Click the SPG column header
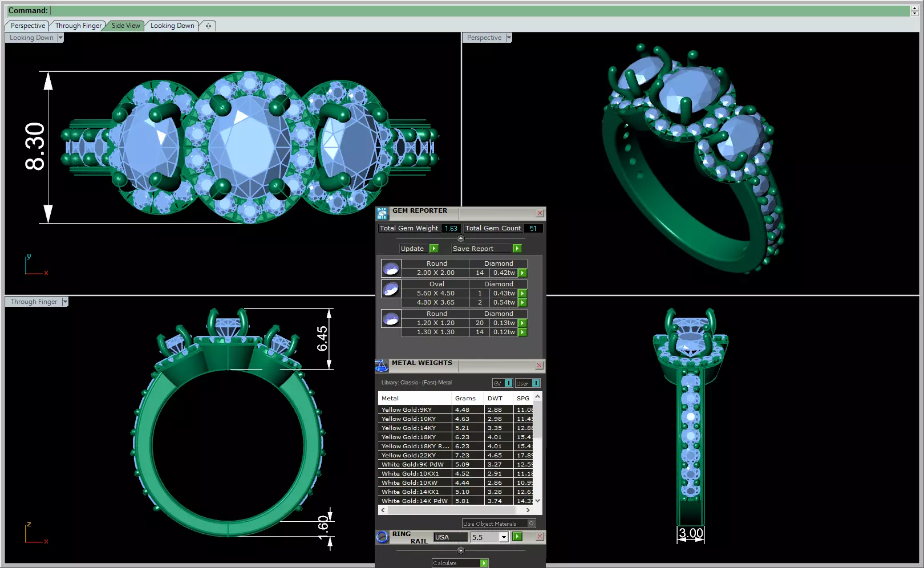This screenshot has height=568, width=924. click(523, 398)
